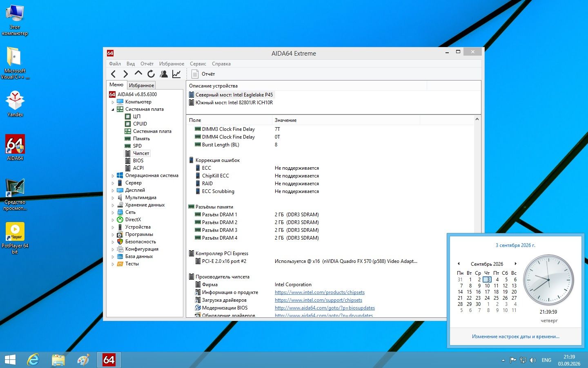The image size is (588, 368).
Task: Go back with the left arrow toolbar icon
Action: click(114, 74)
